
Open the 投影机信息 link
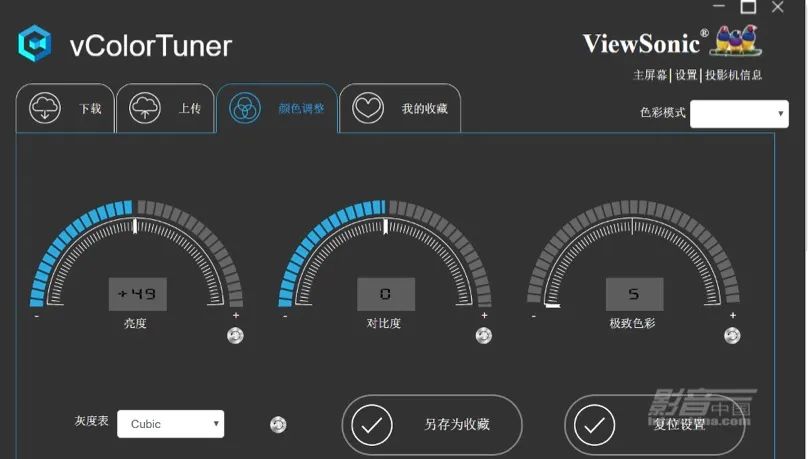tap(733, 75)
